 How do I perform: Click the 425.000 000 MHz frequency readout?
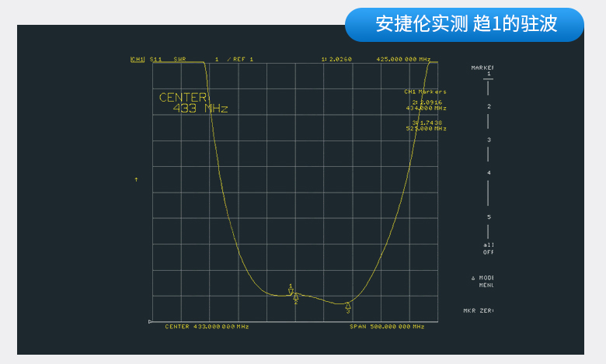coord(403,60)
